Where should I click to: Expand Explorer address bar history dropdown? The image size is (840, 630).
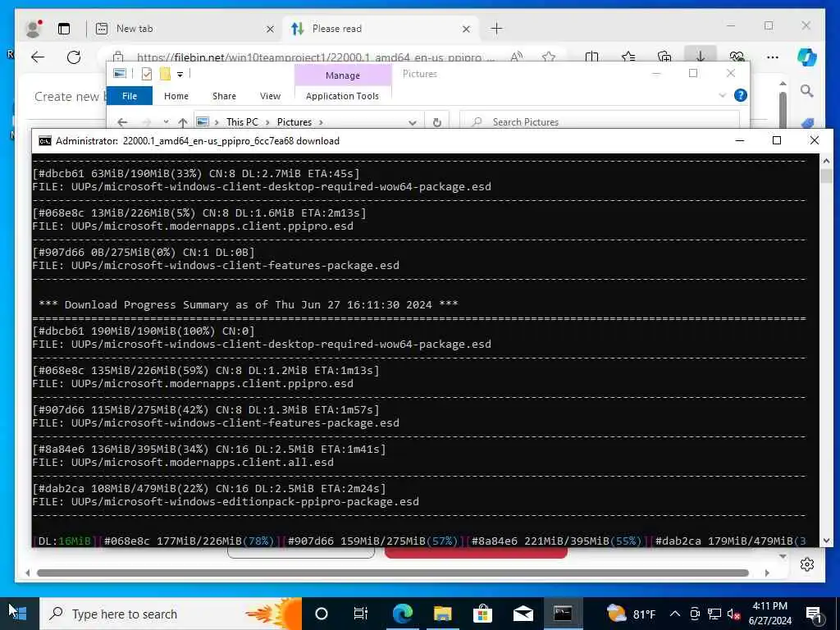tap(412, 123)
